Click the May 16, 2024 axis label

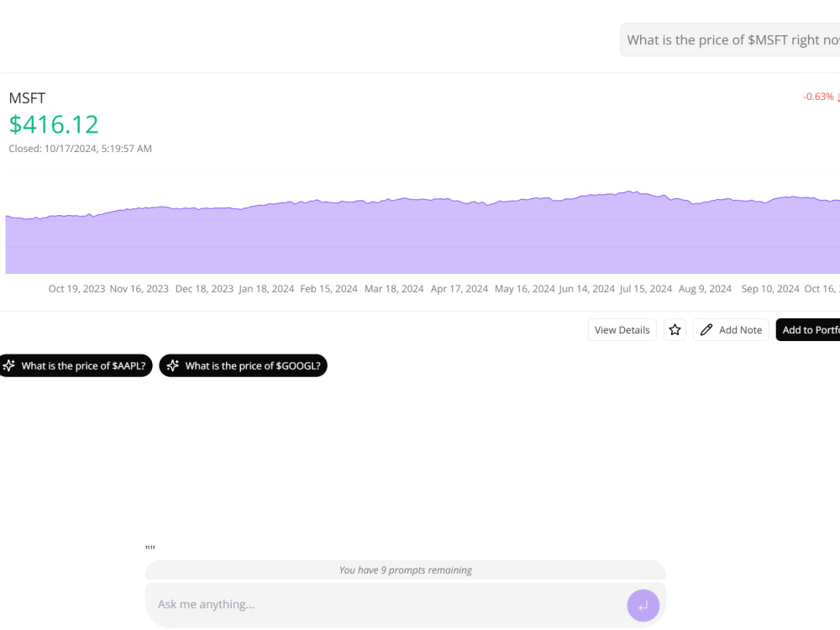(525, 289)
